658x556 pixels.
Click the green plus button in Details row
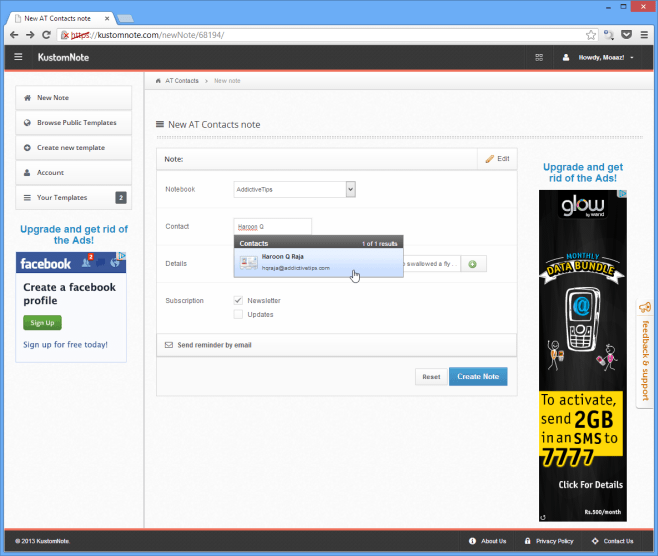pyautogui.click(x=472, y=263)
